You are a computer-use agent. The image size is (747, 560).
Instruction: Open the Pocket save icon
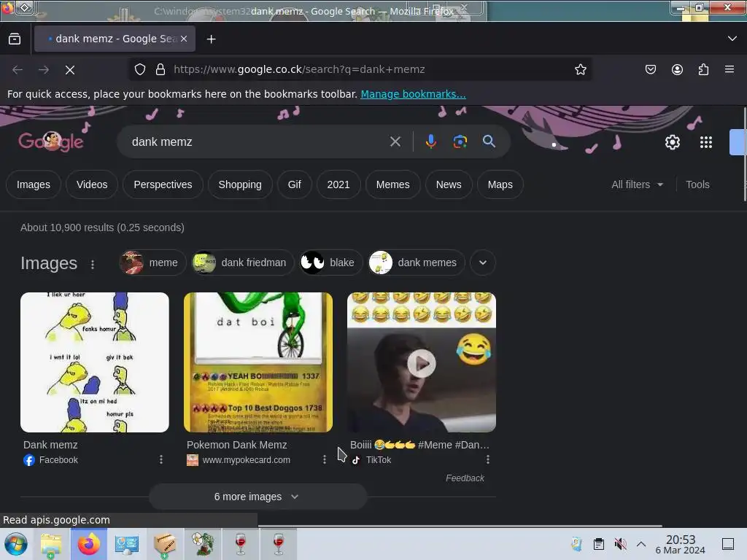(x=650, y=69)
